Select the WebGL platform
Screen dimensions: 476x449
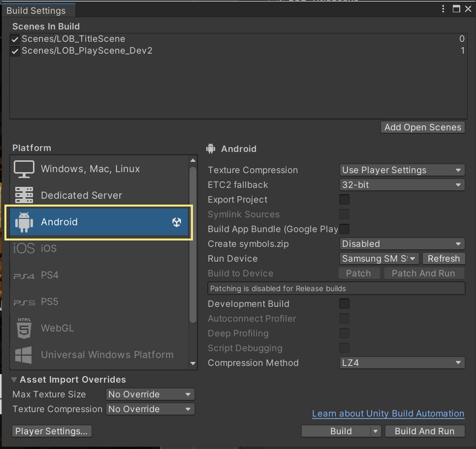tap(99, 328)
